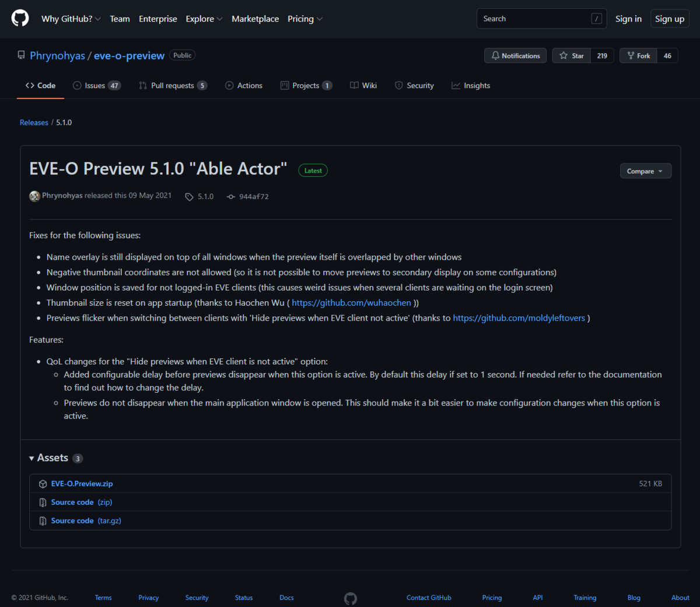This screenshot has width=700, height=607.
Task: Collapse the Assets section
Action: click(56, 458)
